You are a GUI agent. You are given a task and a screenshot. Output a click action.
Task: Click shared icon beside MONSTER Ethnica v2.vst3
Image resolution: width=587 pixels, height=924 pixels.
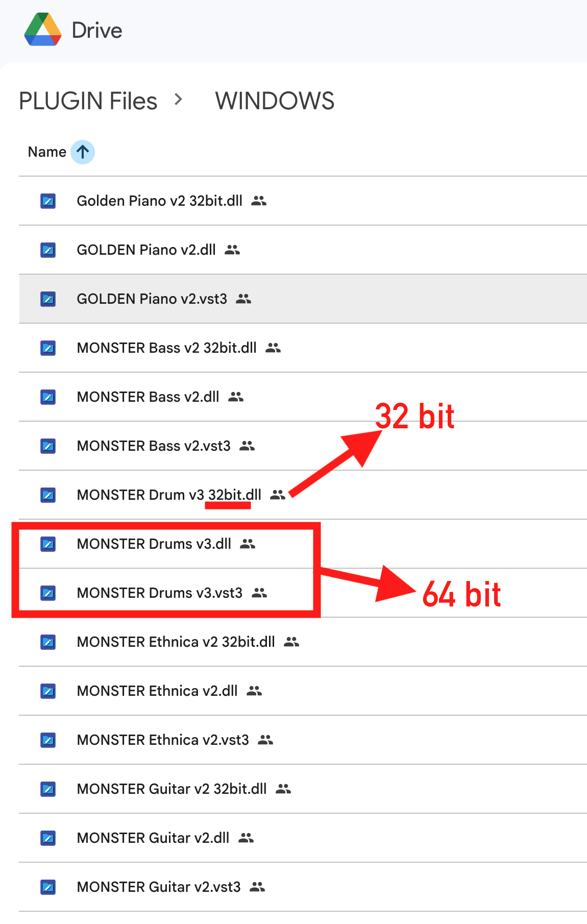pos(265,740)
